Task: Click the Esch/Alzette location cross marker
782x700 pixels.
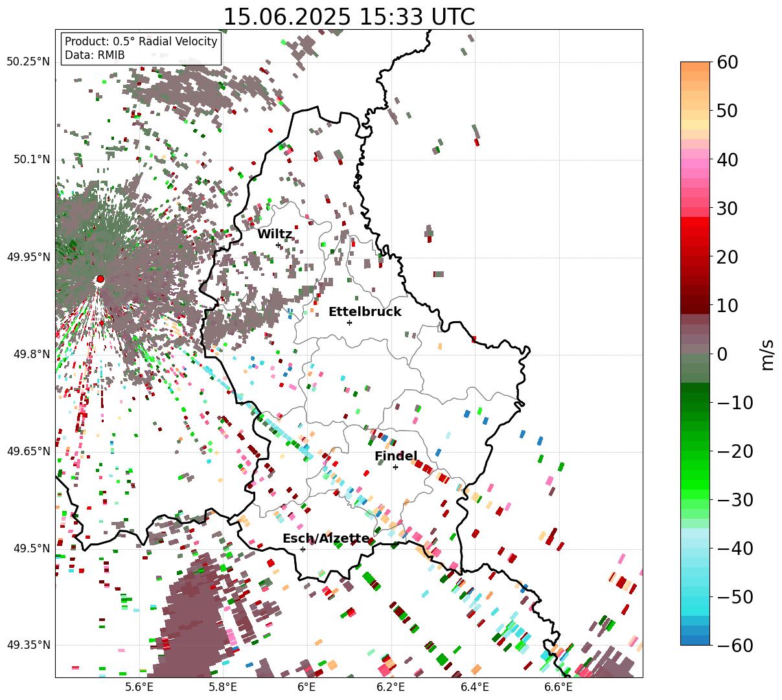Action: tap(303, 549)
